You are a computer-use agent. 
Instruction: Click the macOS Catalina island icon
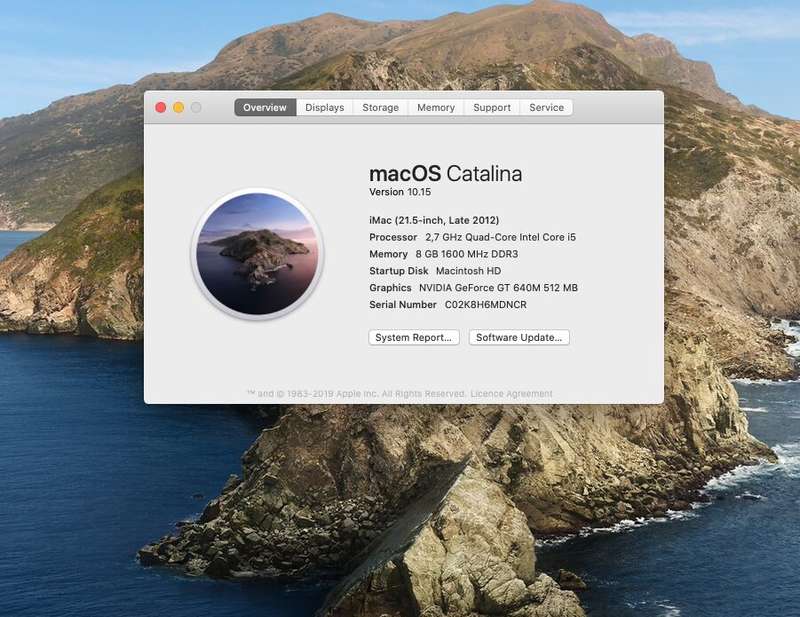click(258, 254)
